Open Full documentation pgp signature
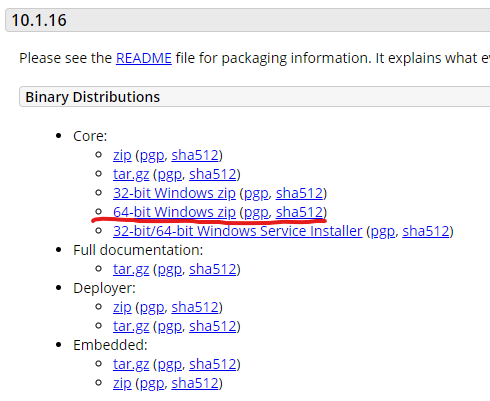 (x=170, y=270)
